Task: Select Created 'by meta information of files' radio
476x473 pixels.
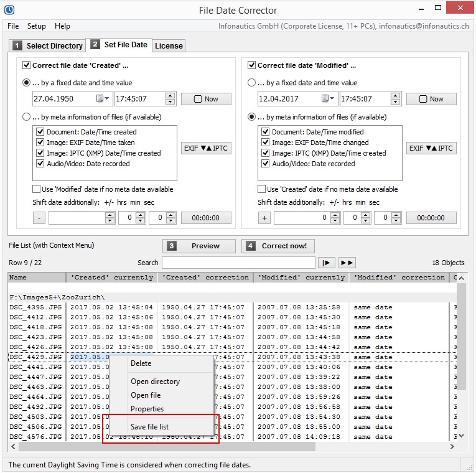Action: point(26,117)
